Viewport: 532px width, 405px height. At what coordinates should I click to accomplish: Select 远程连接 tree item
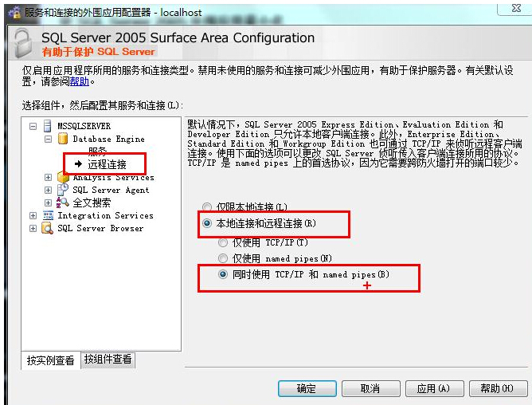pos(107,164)
